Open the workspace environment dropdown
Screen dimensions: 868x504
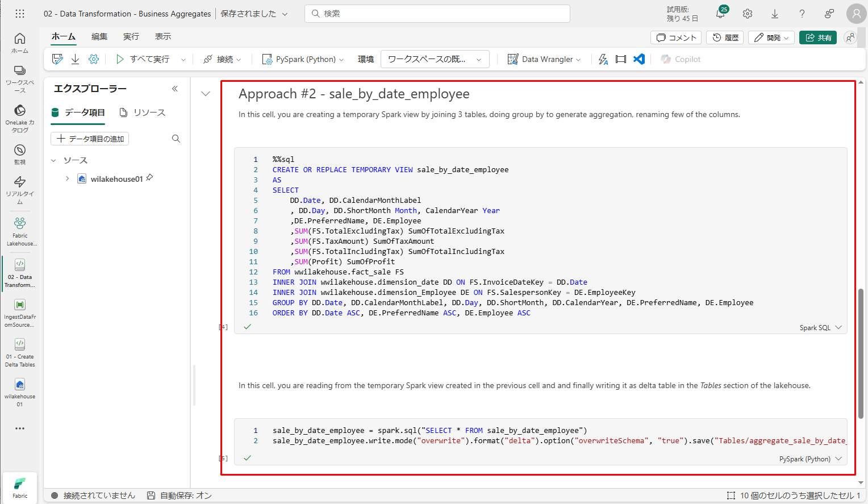tap(435, 59)
